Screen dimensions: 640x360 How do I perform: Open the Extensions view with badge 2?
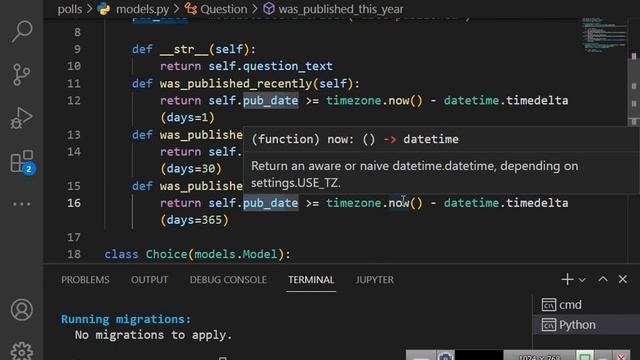point(22,162)
